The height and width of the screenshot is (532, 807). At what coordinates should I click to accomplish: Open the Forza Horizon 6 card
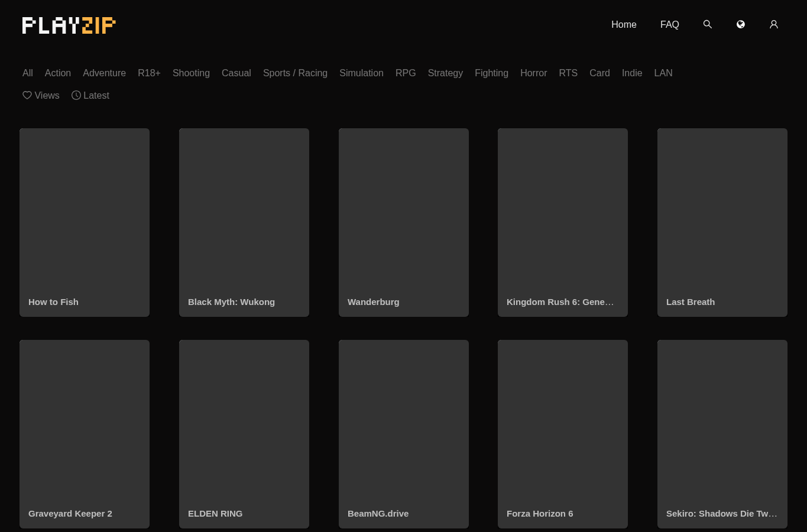563,434
